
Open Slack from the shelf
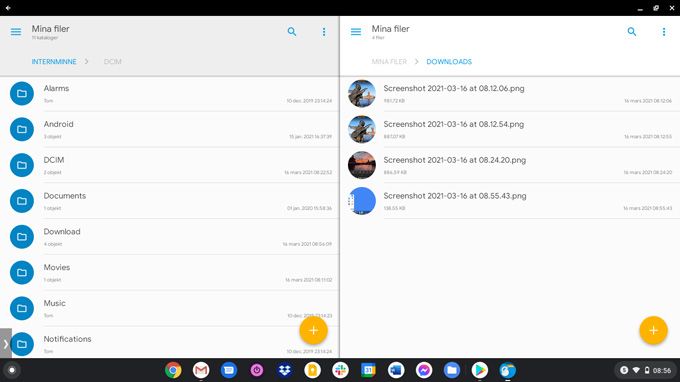340,370
